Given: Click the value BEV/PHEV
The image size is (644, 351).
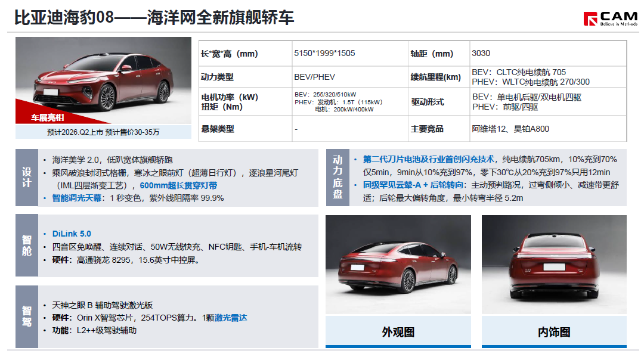Looking at the screenshot, I should [x=315, y=77].
